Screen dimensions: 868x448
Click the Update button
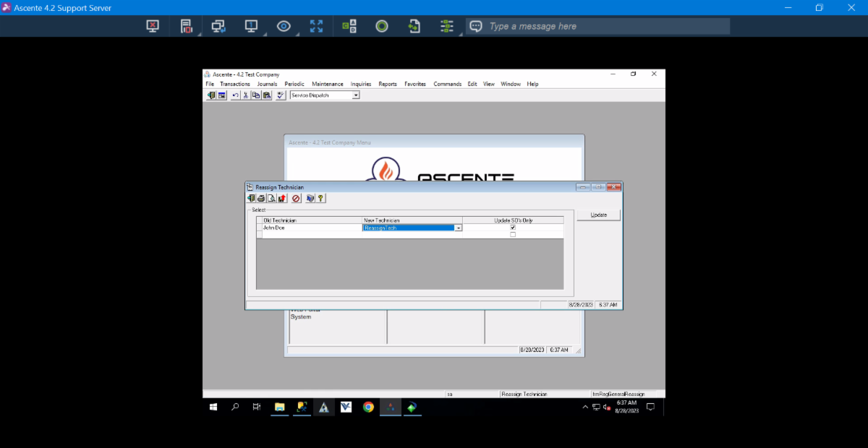point(598,215)
